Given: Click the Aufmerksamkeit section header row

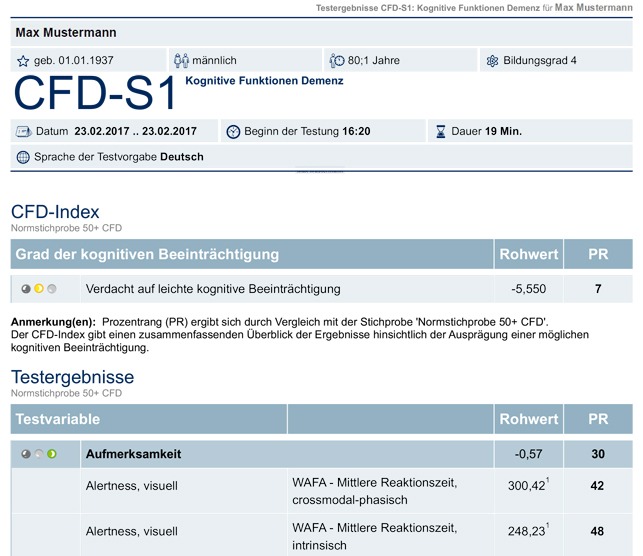Looking at the screenshot, I should pyautogui.click(x=322, y=454).
